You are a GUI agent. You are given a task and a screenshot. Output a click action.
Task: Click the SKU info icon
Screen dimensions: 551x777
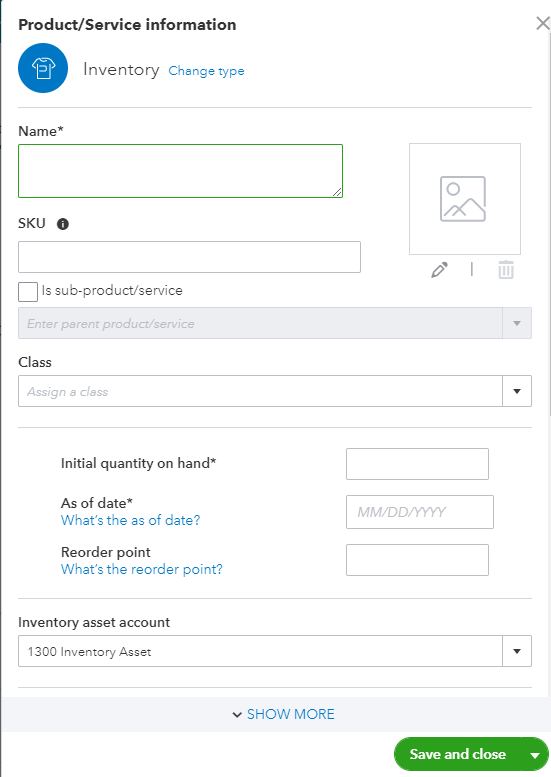[63, 224]
